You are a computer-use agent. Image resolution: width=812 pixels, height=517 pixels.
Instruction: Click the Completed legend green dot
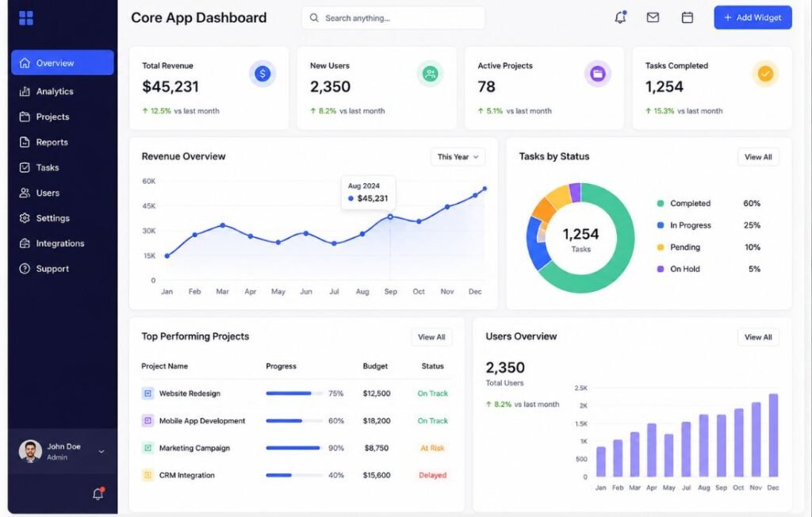(661, 204)
